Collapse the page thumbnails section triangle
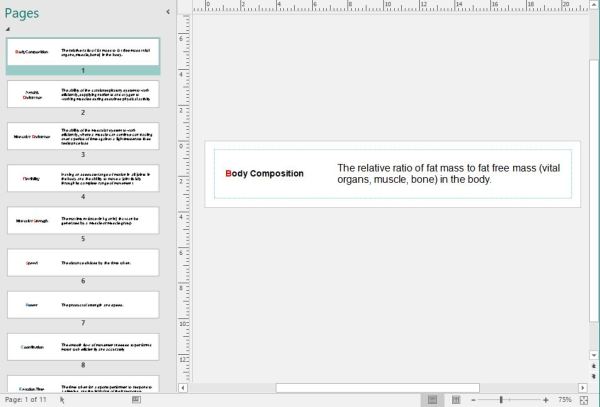This screenshot has height=407, width=600. [x=8, y=29]
